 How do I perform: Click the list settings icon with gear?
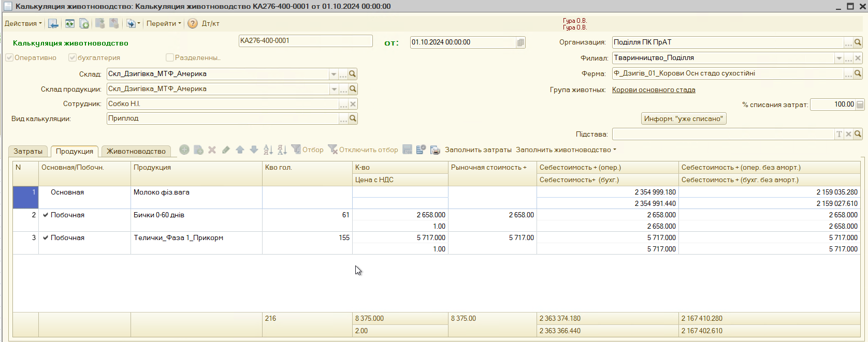421,150
